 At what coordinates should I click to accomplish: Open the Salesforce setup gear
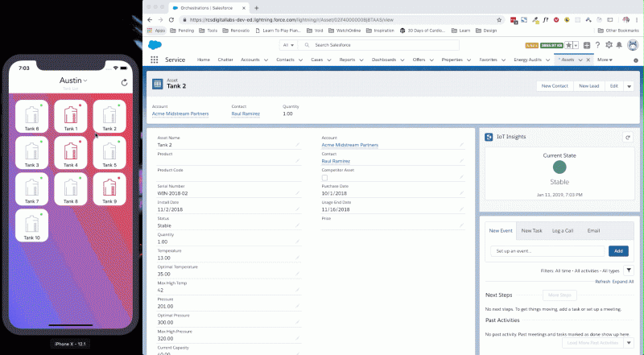point(609,45)
